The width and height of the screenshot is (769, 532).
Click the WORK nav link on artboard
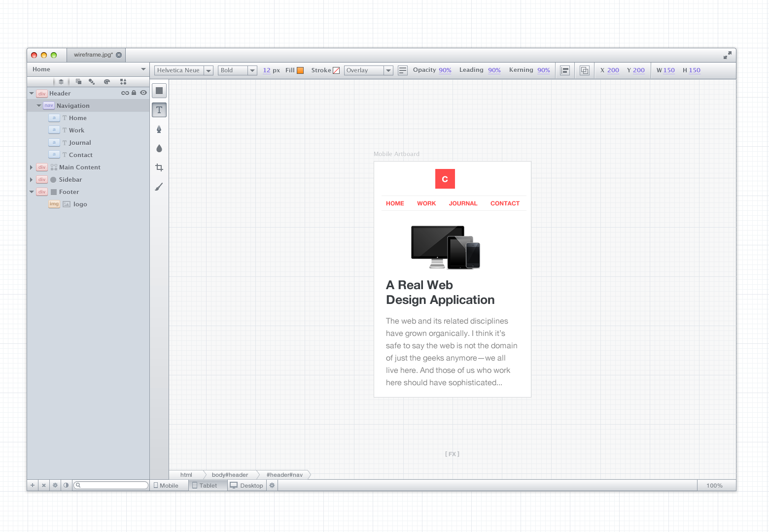pyautogui.click(x=426, y=203)
